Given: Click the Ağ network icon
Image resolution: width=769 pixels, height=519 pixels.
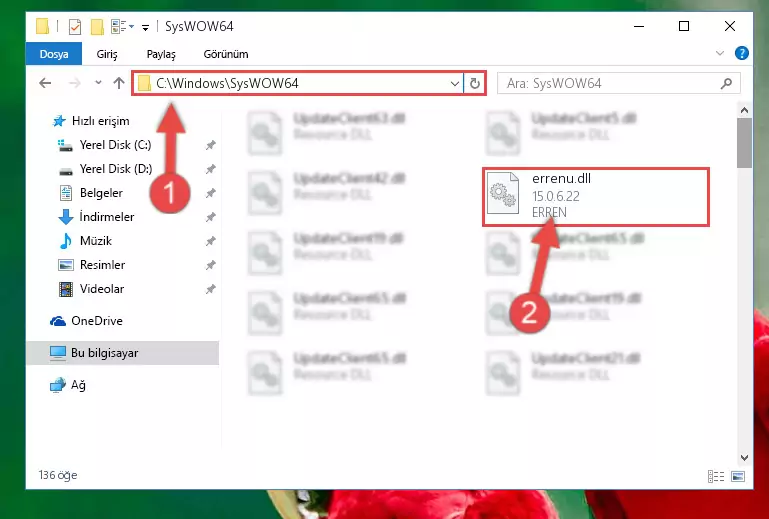Looking at the screenshot, I should tap(58, 385).
